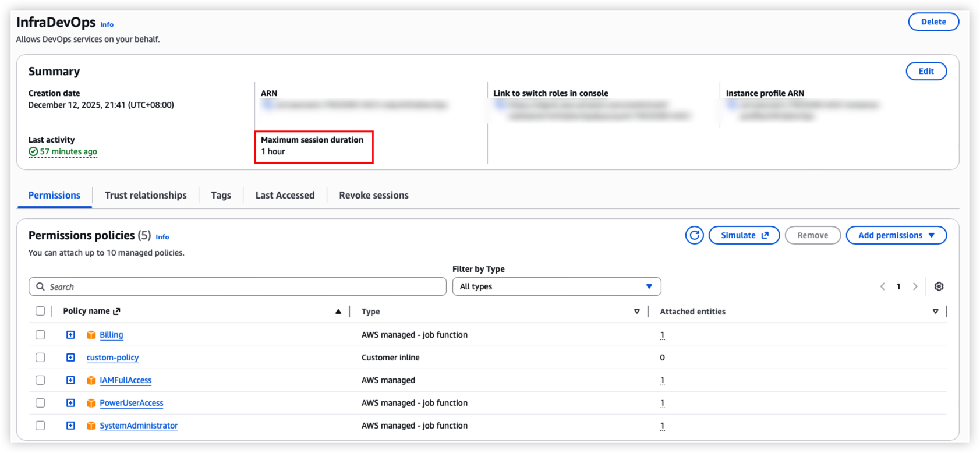Click the policy Search field

(238, 286)
